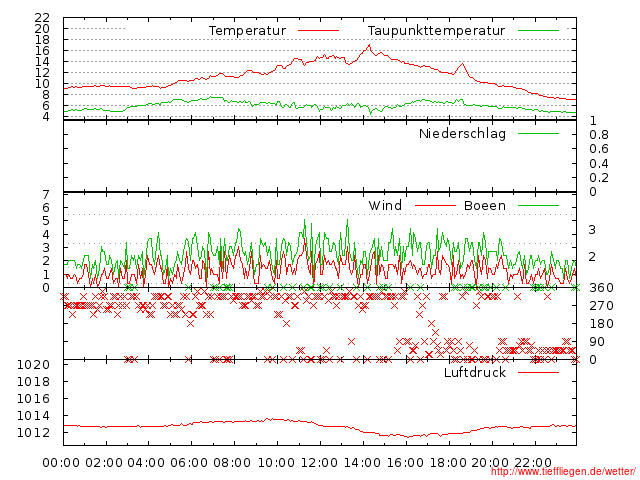
Task: Click the secondary temperature spike near 18:30
Action: [462, 64]
